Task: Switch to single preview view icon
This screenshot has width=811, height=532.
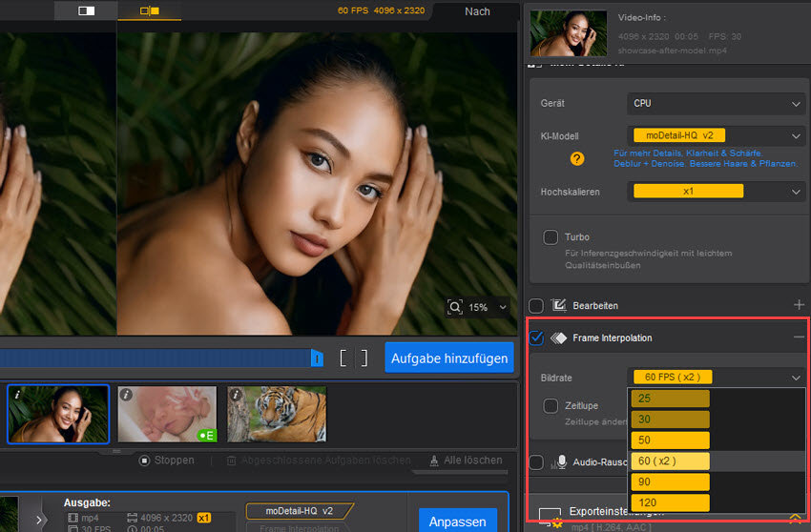Action: [x=86, y=10]
